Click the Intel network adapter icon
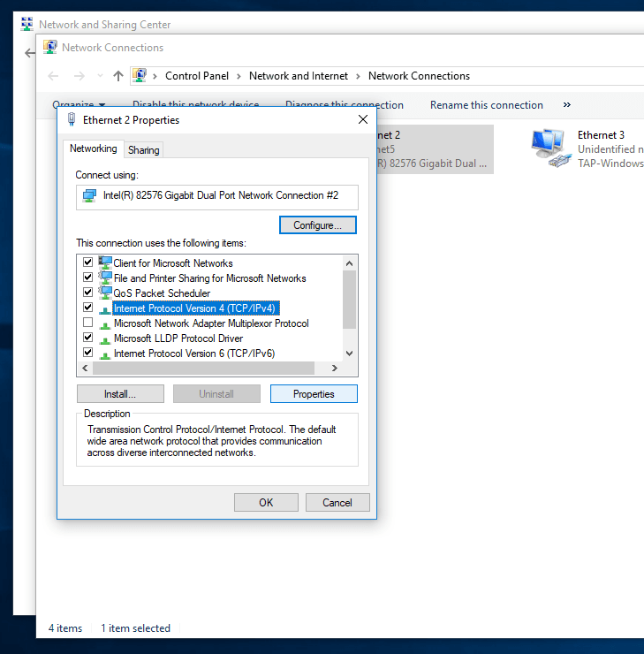Image resolution: width=644 pixels, height=654 pixels. (89, 195)
